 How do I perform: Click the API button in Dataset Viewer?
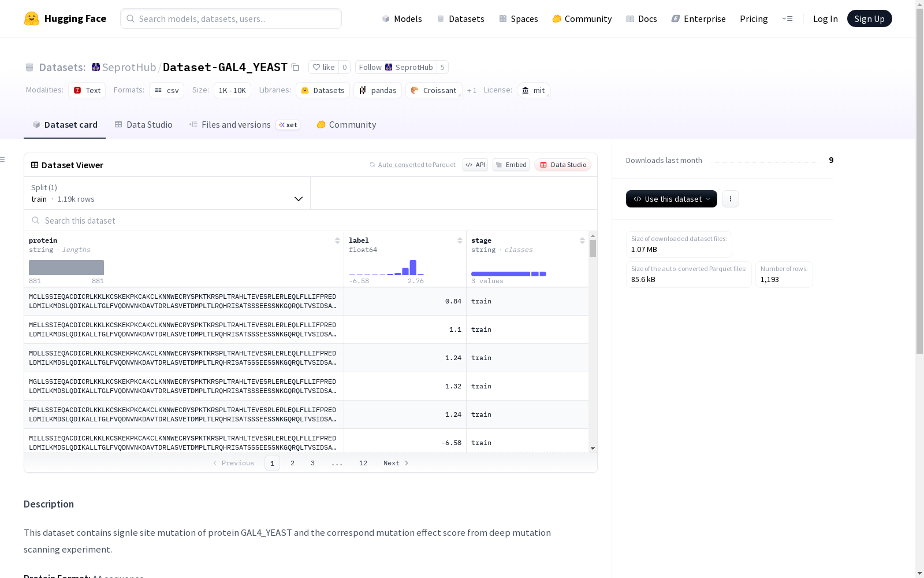click(x=475, y=165)
